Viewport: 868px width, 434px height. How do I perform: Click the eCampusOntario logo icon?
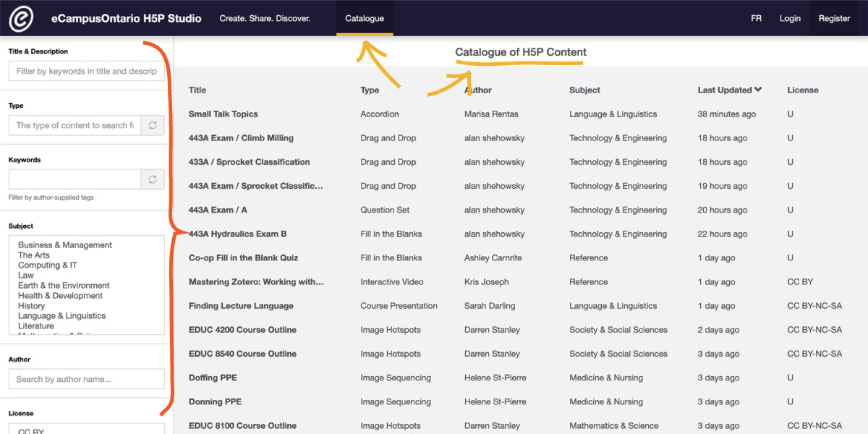(x=21, y=18)
